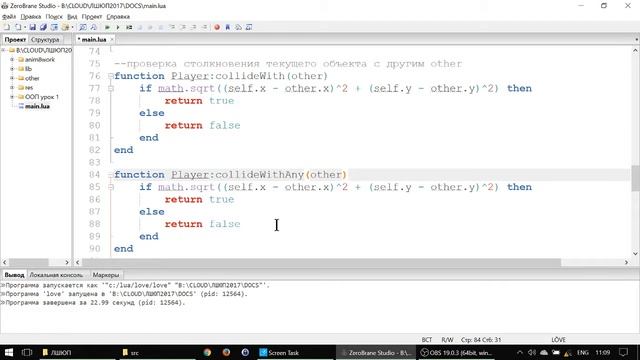Open the Start menu on the taskbar
This screenshot has width=640, height=360.
(x=9, y=352)
